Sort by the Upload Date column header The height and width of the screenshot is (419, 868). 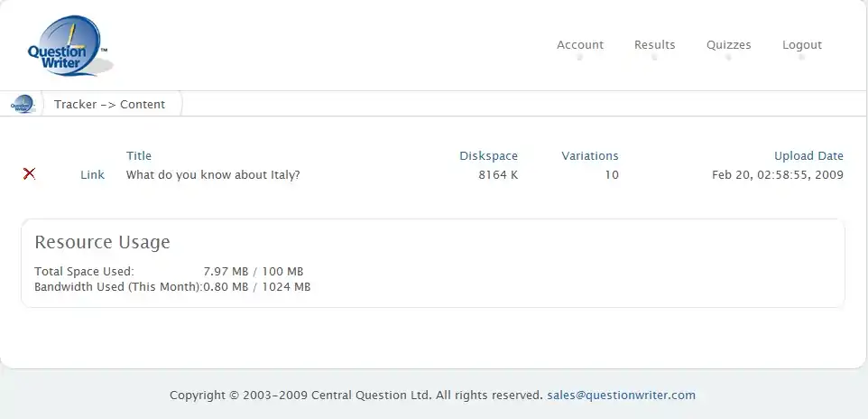pyautogui.click(x=808, y=156)
